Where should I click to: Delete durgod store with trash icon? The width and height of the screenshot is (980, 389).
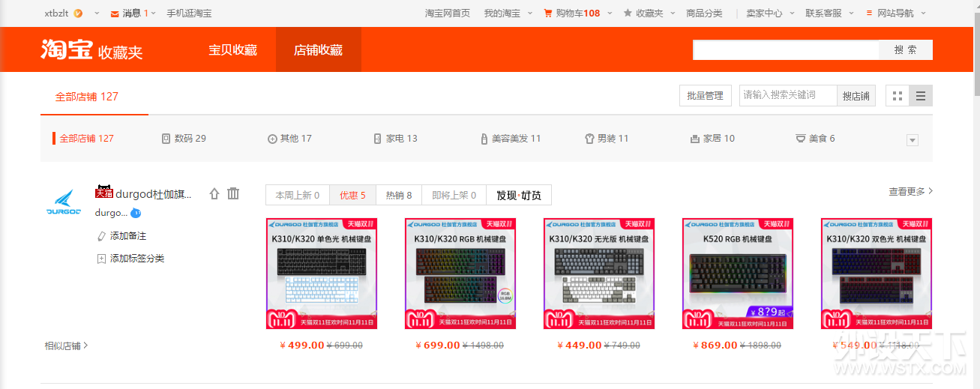click(233, 193)
